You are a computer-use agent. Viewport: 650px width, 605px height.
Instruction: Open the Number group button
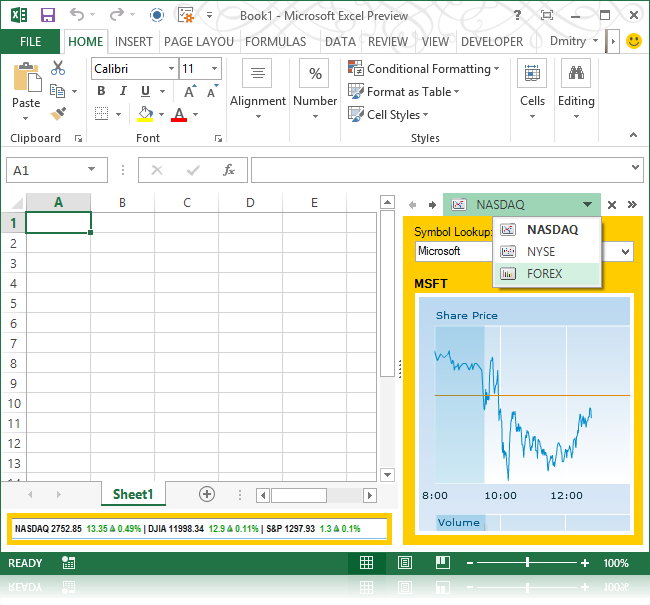tap(315, 90)
